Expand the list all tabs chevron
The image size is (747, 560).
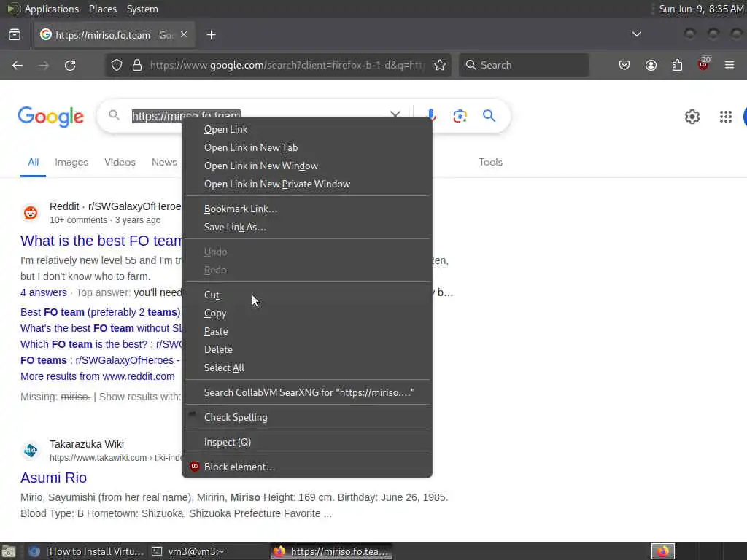636,34
